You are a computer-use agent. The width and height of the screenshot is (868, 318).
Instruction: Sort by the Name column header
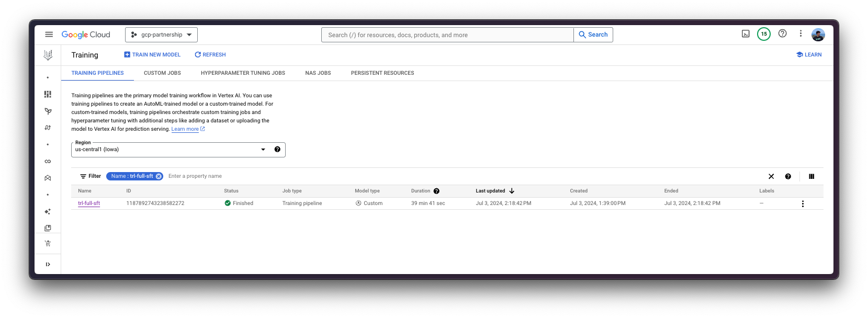85,191
